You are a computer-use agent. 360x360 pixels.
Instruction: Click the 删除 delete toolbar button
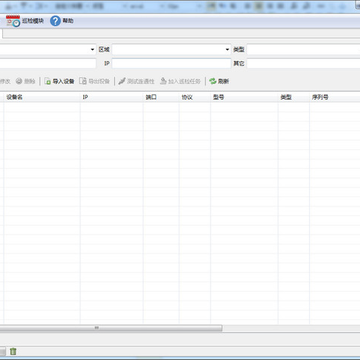[26, 81]
